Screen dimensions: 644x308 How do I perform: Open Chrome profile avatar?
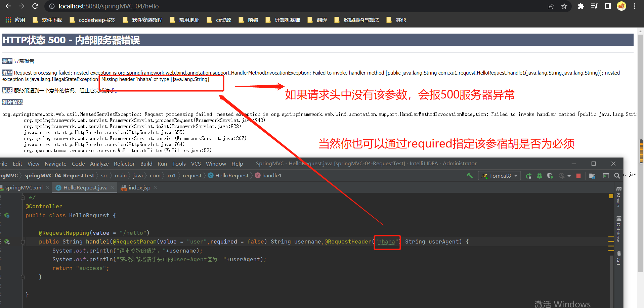coord(621,6)
